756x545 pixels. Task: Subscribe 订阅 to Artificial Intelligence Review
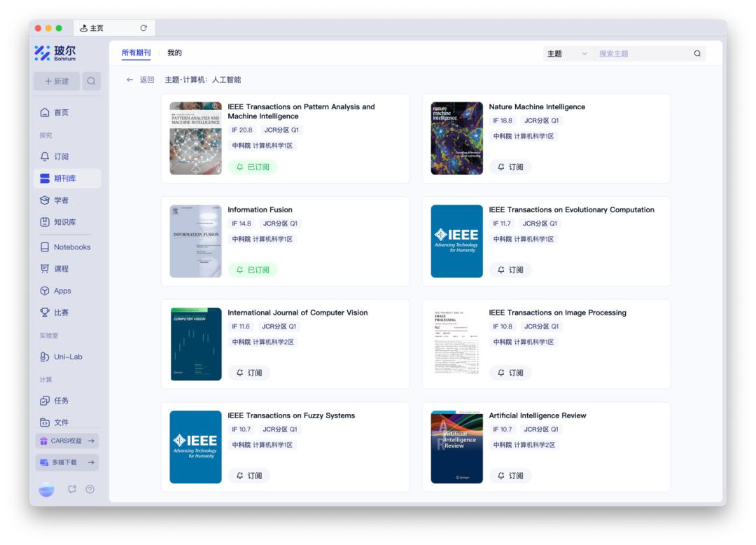(510, 476)
